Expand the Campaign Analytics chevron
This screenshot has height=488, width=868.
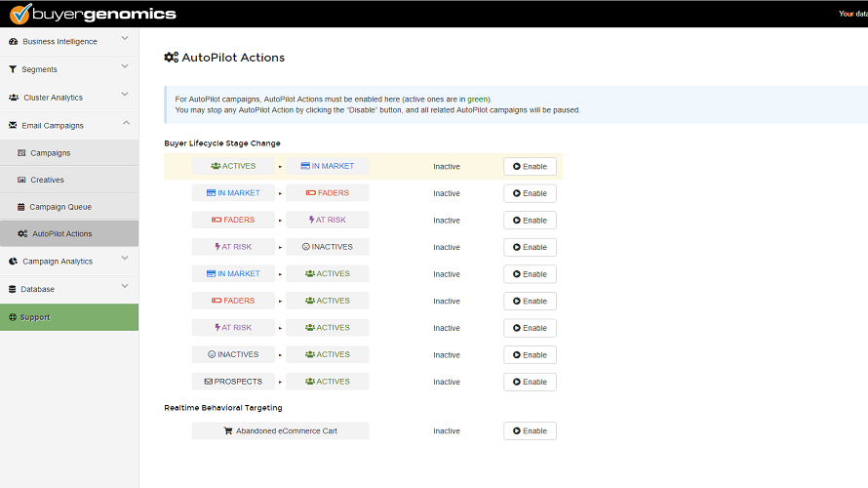coord(125,259)
